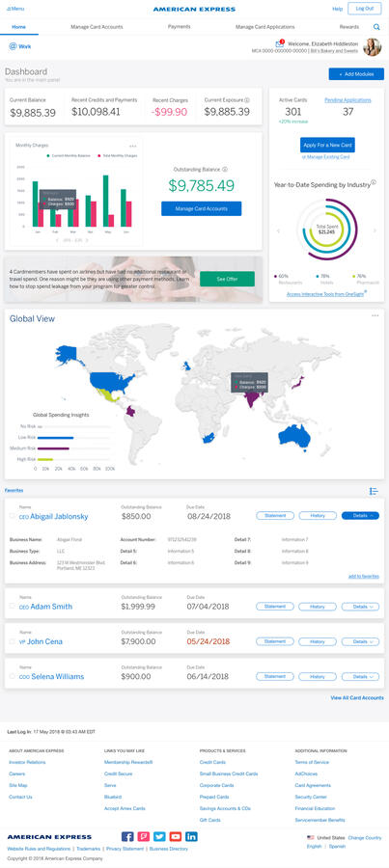The height and width of the screenshot is (868, 389).
Task: Click the See Offer button
Action: pos(227,279)
